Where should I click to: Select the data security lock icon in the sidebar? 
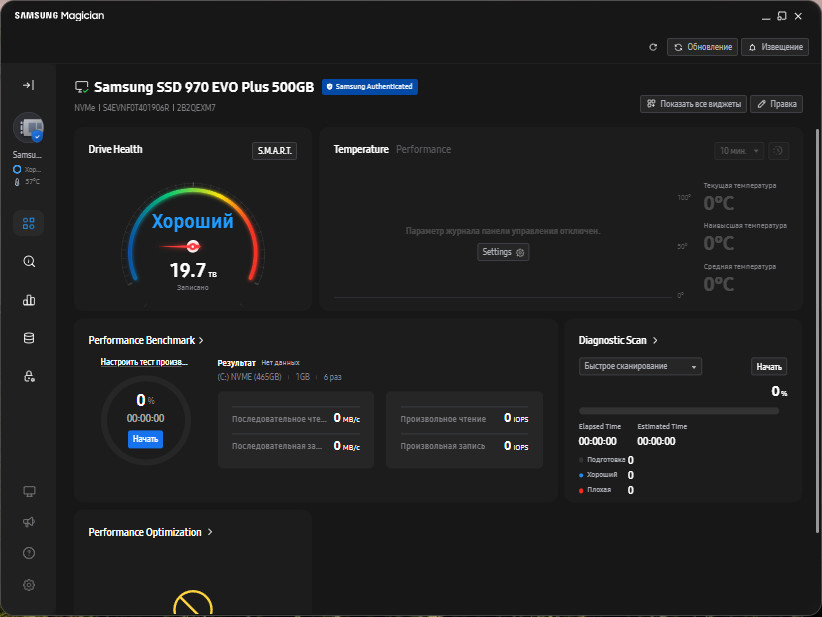[x=28, y=376]
